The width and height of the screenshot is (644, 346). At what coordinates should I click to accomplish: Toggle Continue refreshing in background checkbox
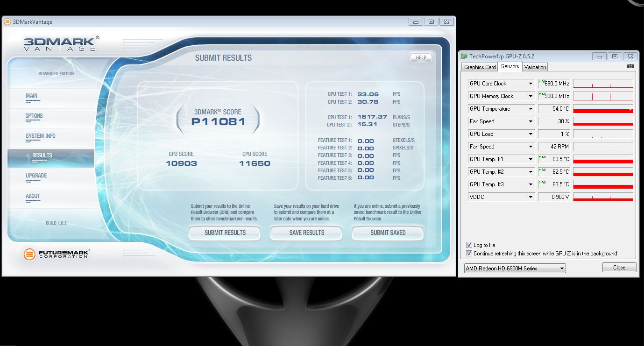click(469, 254)
